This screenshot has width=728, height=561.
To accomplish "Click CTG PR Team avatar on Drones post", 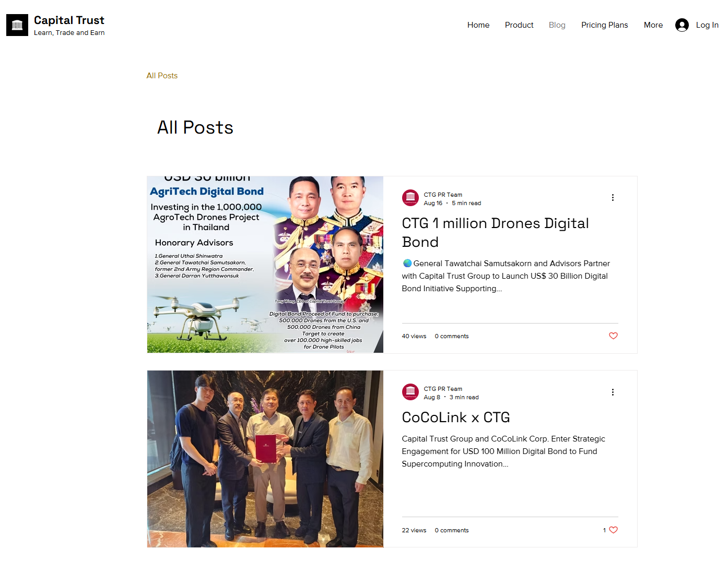I will click(410, 198).
